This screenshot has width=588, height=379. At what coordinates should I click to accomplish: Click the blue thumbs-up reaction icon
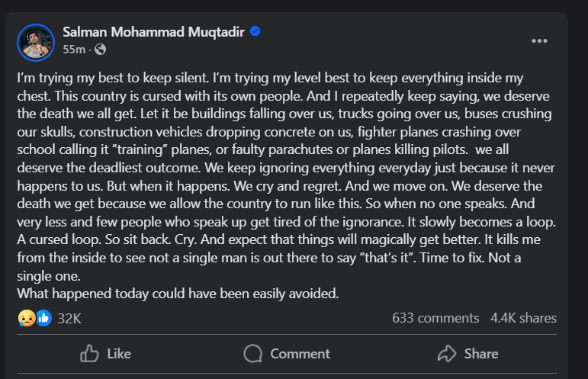pyautogui.click(x=43, y=318)
